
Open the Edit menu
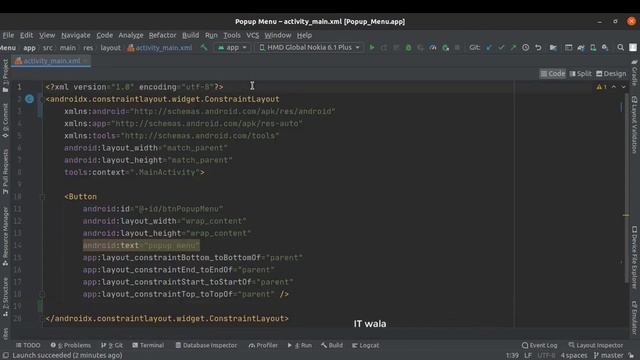(27, 35)
